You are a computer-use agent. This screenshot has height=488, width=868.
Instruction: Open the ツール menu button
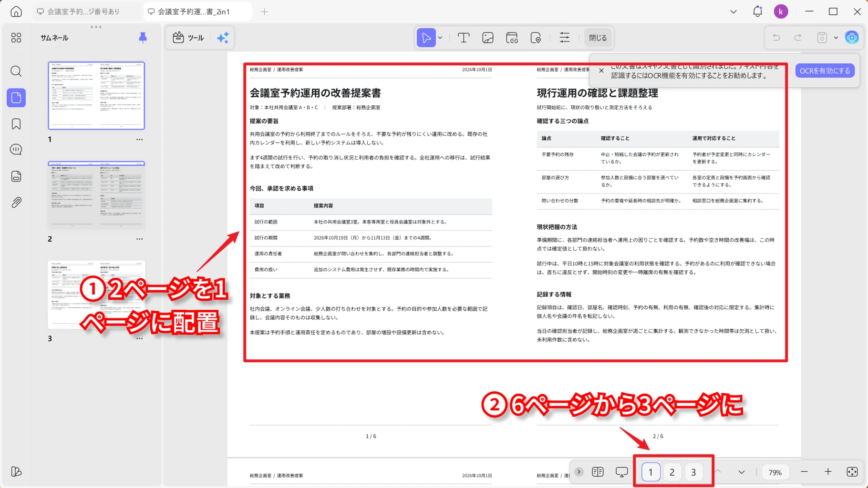coord(188,38)
